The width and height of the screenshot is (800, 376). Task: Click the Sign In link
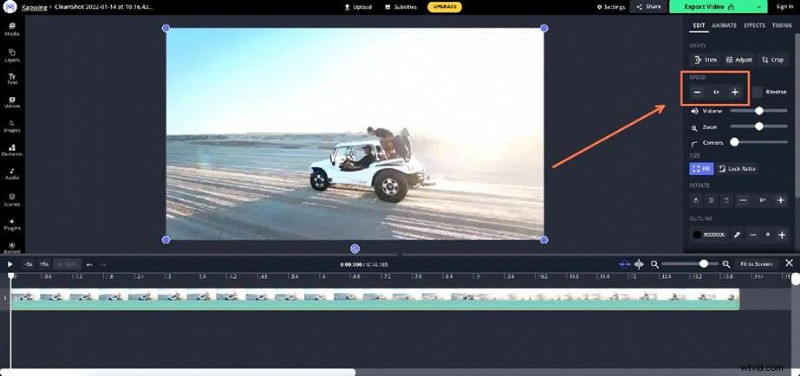pyautogui.click(x=784, y=7)
